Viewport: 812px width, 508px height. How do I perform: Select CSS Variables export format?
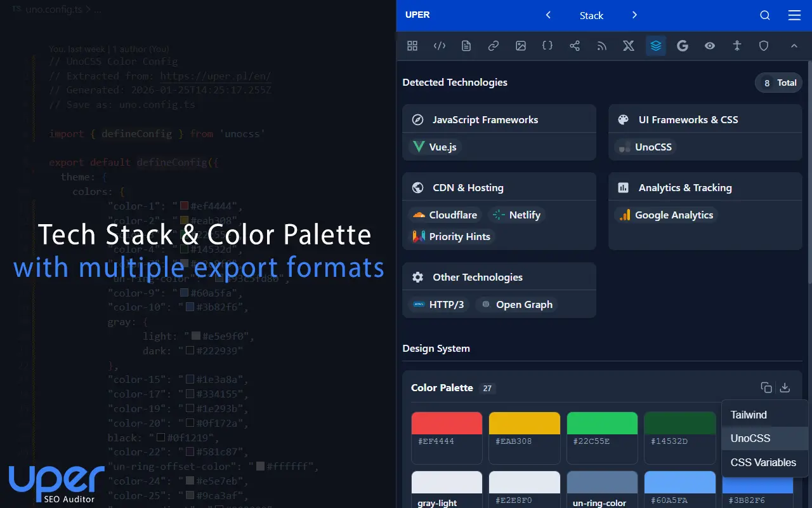pyautogui.click(x=763, y=462)
